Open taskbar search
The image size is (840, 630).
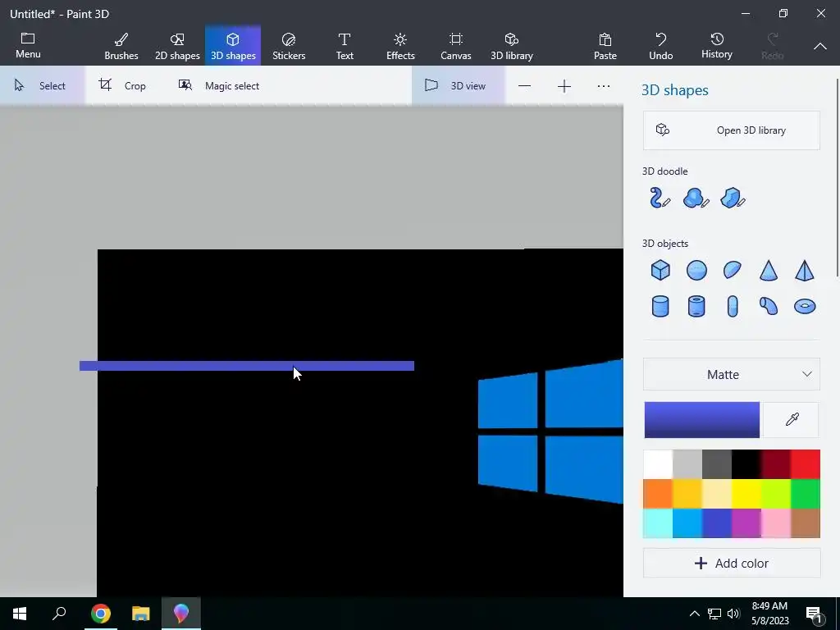tap(59, 614)
